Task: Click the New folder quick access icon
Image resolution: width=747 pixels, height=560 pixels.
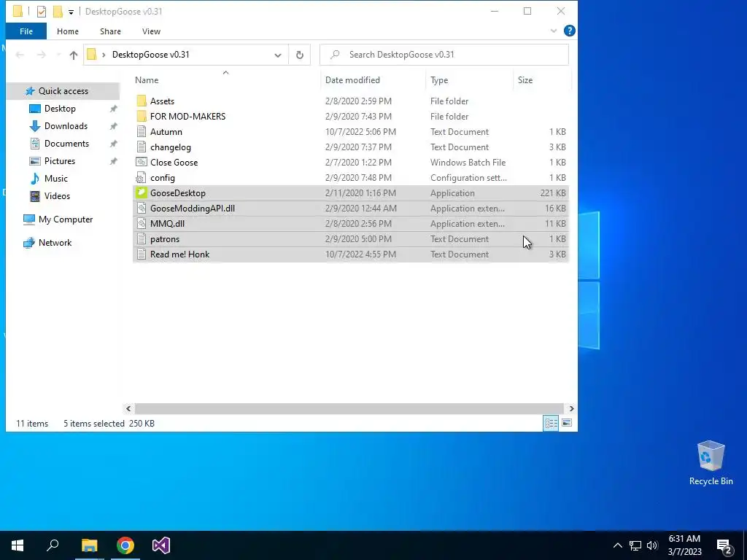Action: click(58, 12)
